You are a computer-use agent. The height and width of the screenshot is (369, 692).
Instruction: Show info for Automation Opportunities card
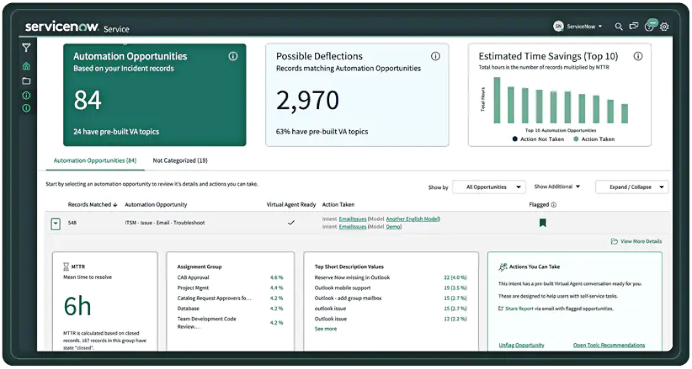pos(233,56)
